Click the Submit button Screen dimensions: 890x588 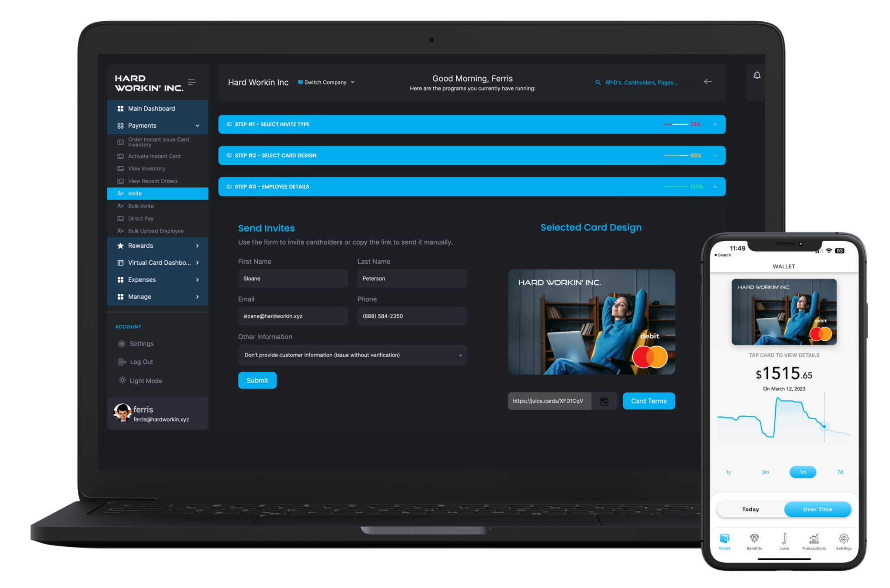[x=257, y=380]
